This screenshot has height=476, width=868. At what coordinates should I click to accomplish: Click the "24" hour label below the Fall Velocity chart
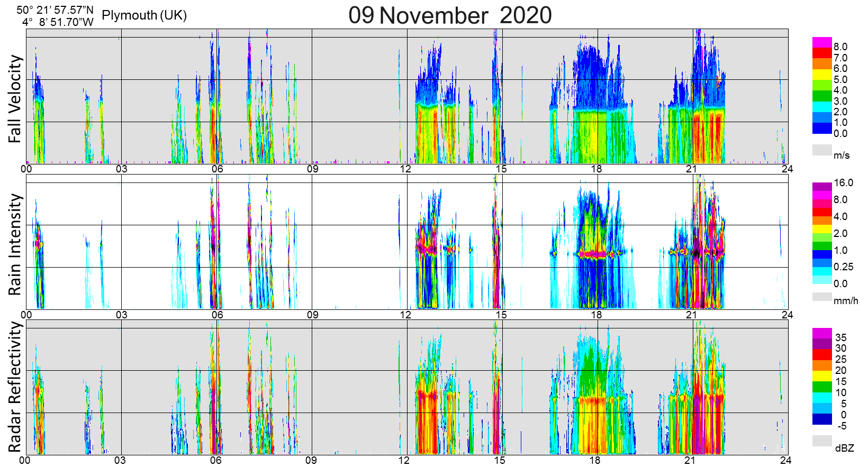tap(787, 169)
